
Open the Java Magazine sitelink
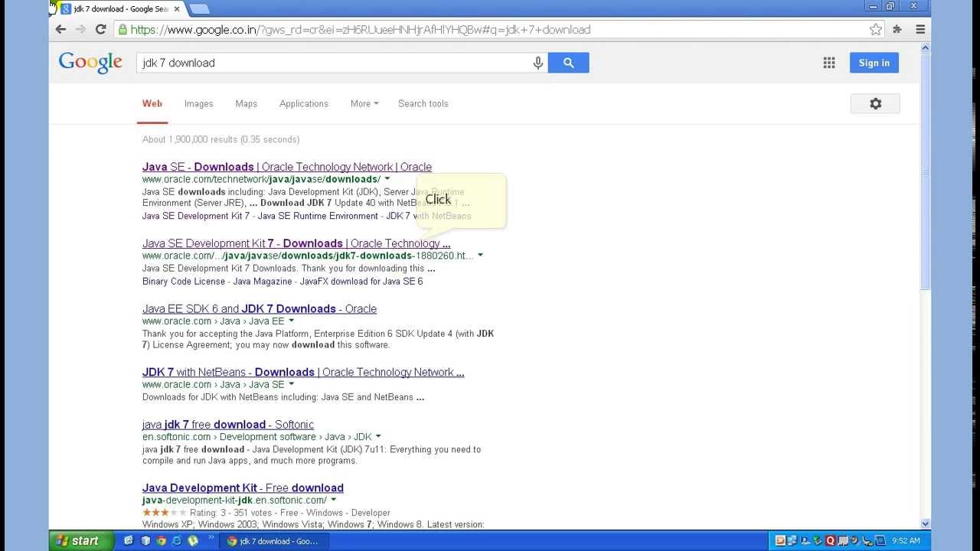[263, 282]
